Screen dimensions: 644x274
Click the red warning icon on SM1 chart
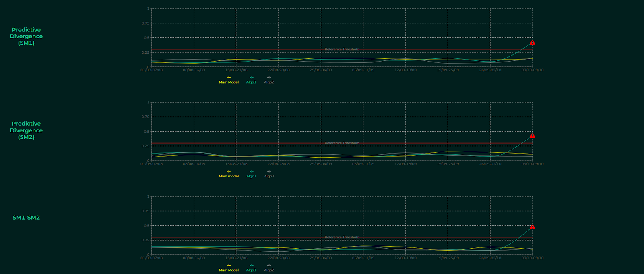tap(532, 42)
